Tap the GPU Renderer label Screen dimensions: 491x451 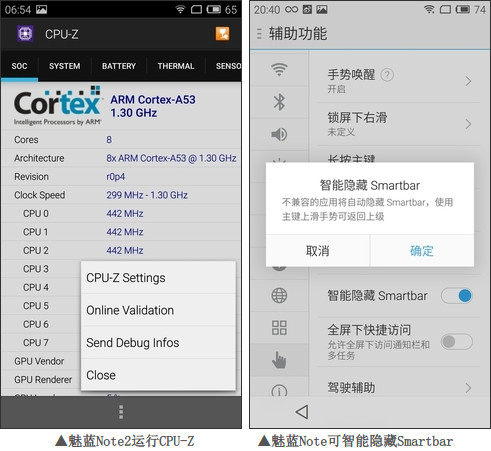[43, 379]
